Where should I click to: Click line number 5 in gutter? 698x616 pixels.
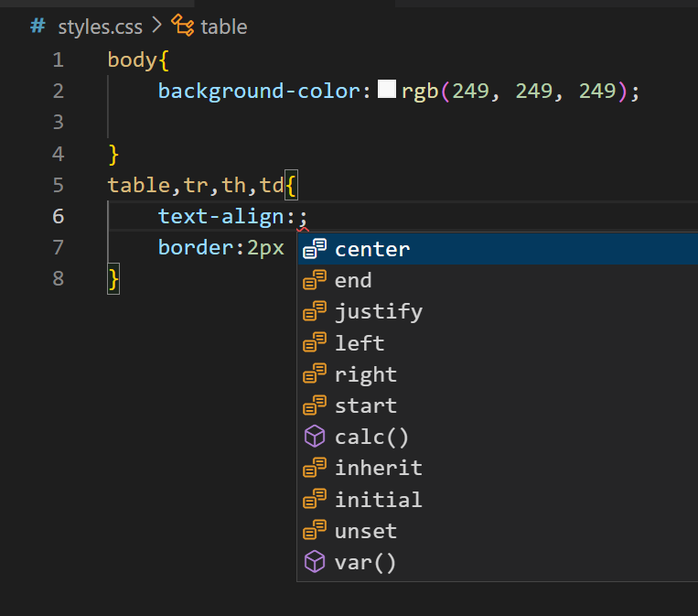point(59,185)
